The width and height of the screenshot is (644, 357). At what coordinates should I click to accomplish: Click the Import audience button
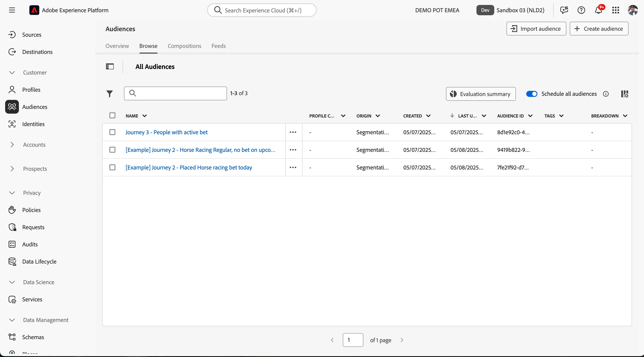pyautogui.click(x=536, y=29)
